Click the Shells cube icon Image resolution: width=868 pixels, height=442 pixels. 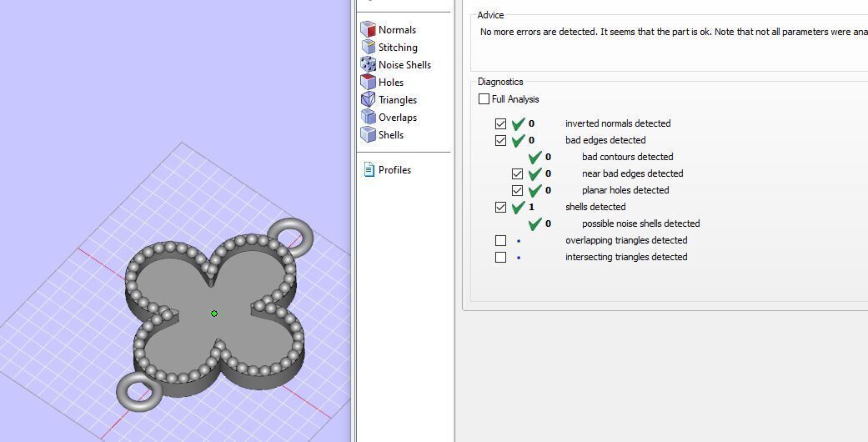point(368,134)
